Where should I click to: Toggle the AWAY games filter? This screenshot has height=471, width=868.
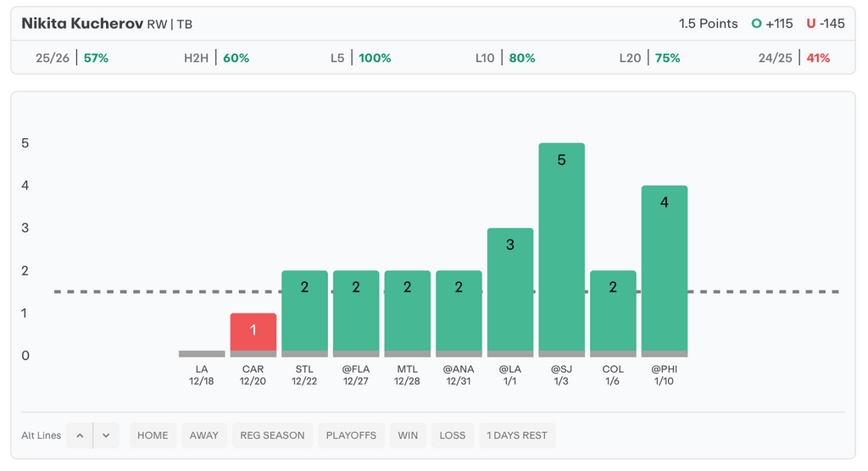tap(203, 435)
